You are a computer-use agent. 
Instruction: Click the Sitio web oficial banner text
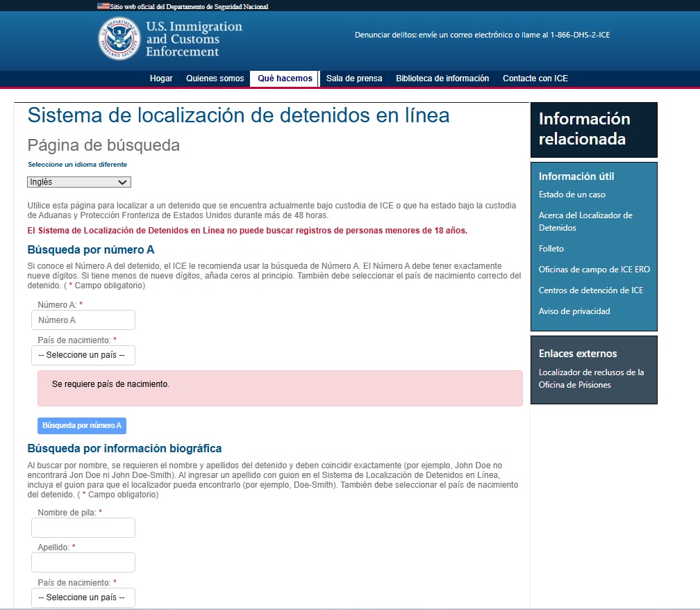[x=189, y=7]
